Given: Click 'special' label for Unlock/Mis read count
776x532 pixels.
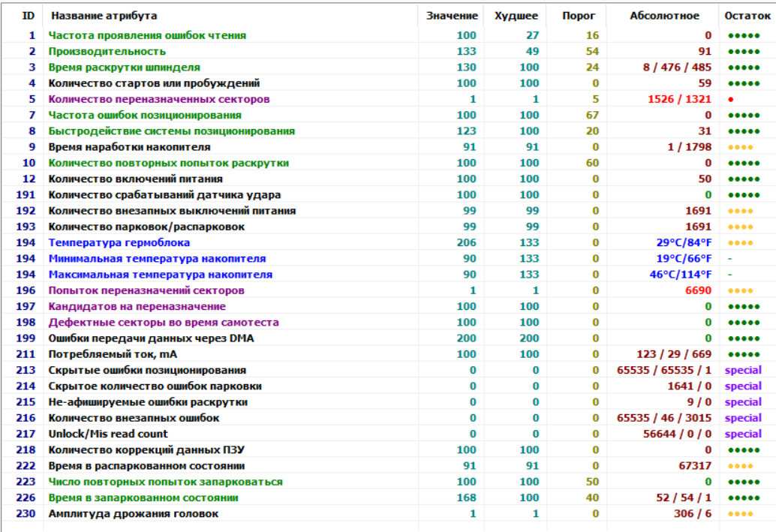Looking at the screenshot, I should [x=743, y=434].
